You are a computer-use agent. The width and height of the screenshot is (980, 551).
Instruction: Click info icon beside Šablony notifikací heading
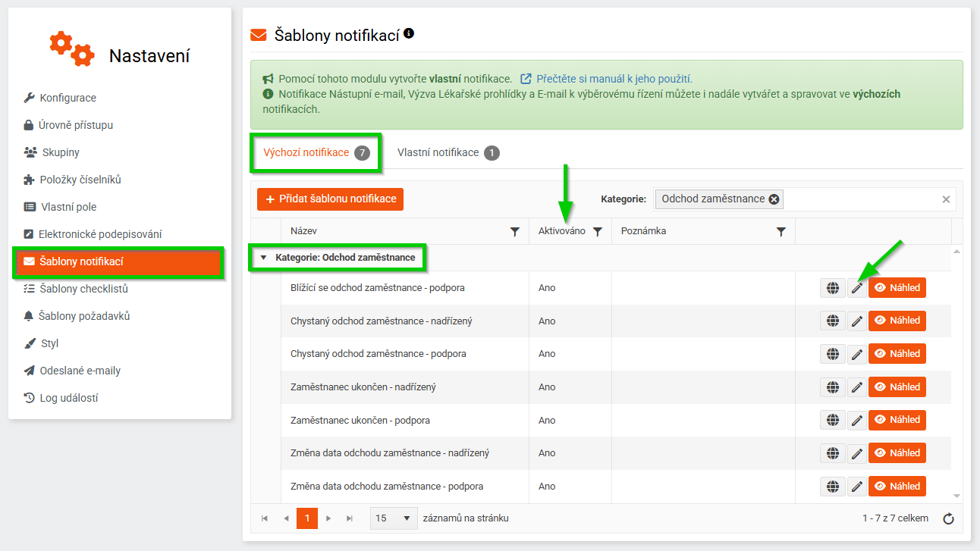[x=409, y=33]
